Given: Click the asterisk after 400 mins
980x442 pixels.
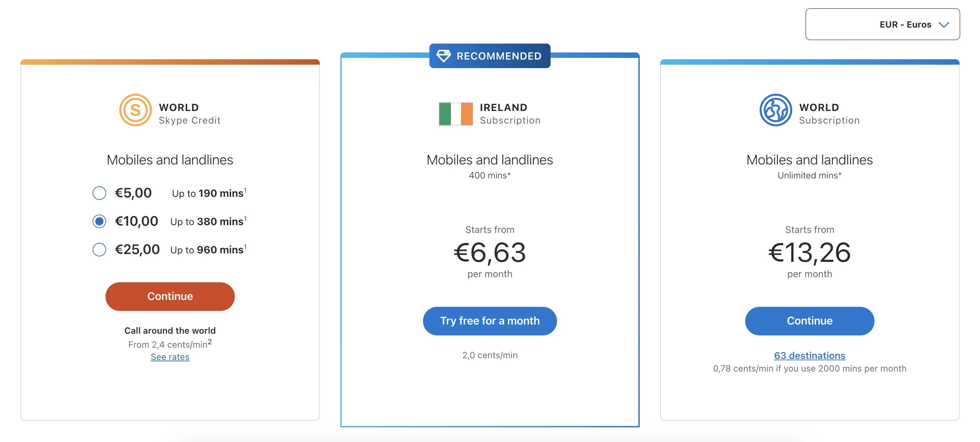Looking at the screenshot, I should (509, 174).
